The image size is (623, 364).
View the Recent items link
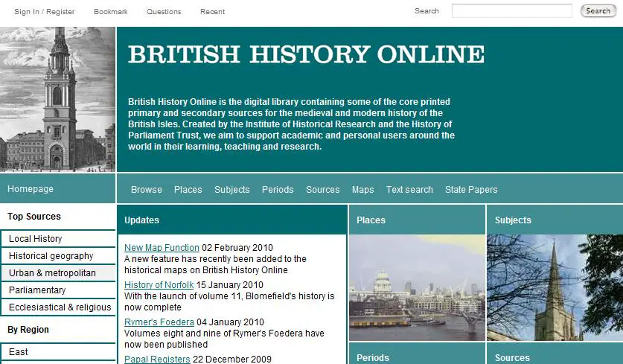point(212,12)
